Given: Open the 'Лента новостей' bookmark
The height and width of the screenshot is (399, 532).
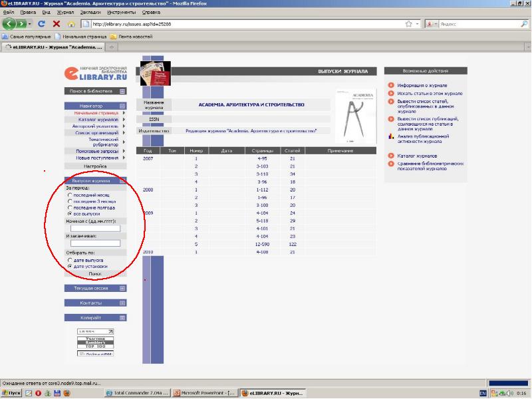Looking at the screenshot, I should click(x=131, y=37).
